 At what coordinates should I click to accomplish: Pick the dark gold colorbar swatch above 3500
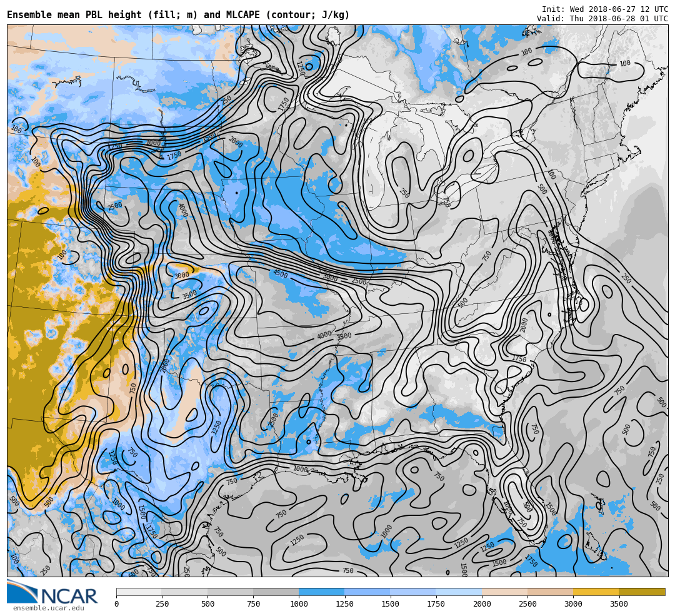tap(642, 592)
